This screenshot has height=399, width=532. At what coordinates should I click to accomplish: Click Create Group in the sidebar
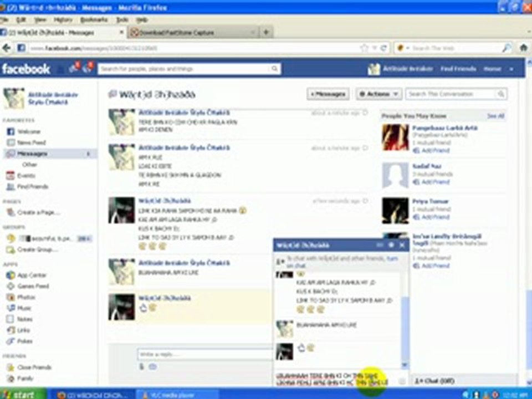pos(37,250)
